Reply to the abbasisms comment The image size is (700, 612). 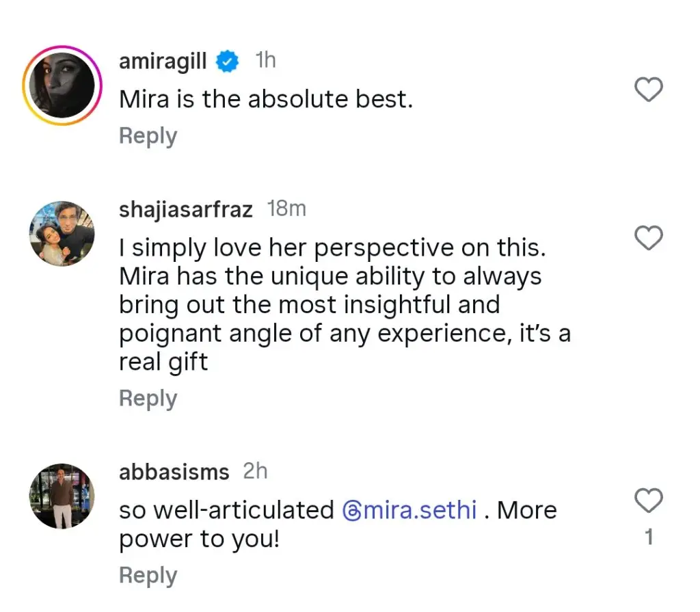[x=148, y=575]
